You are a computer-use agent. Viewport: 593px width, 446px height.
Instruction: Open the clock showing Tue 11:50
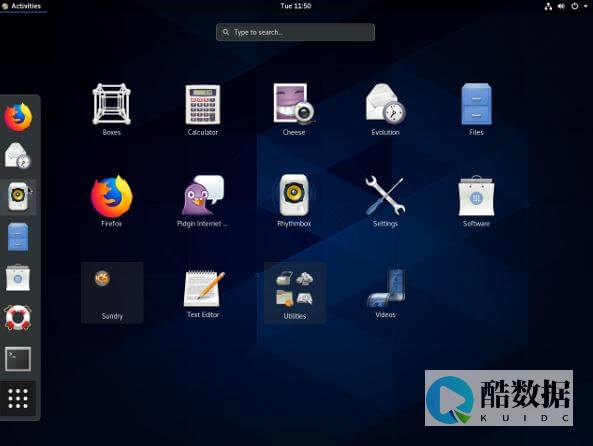(x=296, y=6)
